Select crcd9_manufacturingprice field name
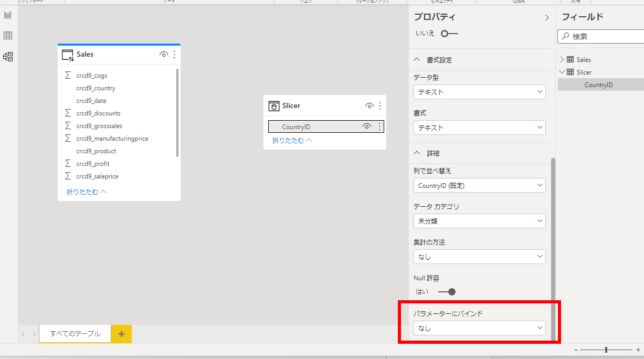Viewport: 644px width, 359px height. (112, 138)
